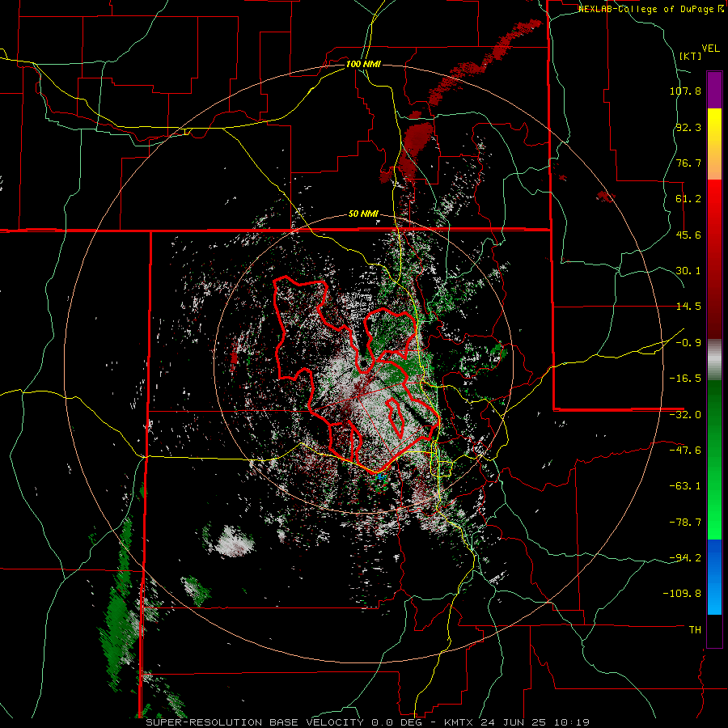
Task: Pick the yellow-orange band on color scale
Action: pos(714,144)
